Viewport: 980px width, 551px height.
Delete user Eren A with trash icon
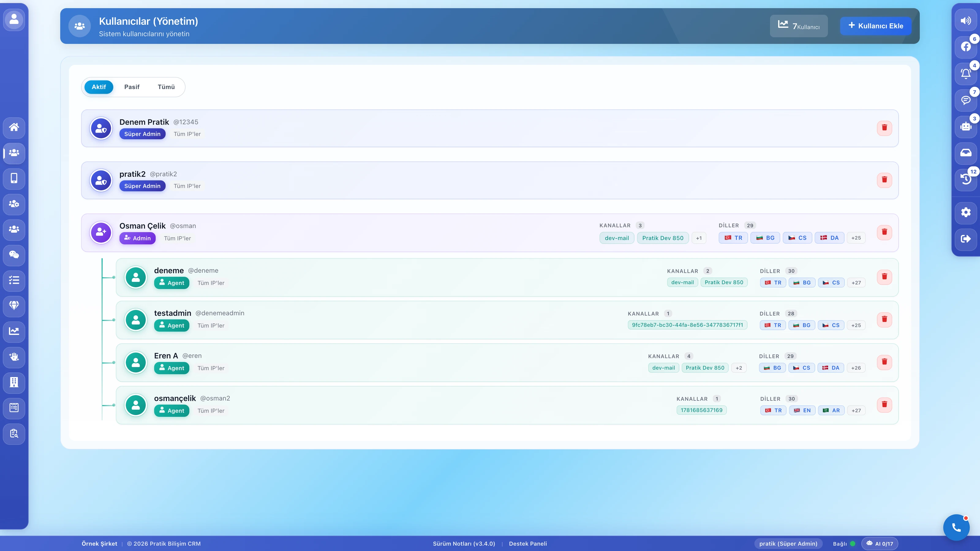pos(884,362)
